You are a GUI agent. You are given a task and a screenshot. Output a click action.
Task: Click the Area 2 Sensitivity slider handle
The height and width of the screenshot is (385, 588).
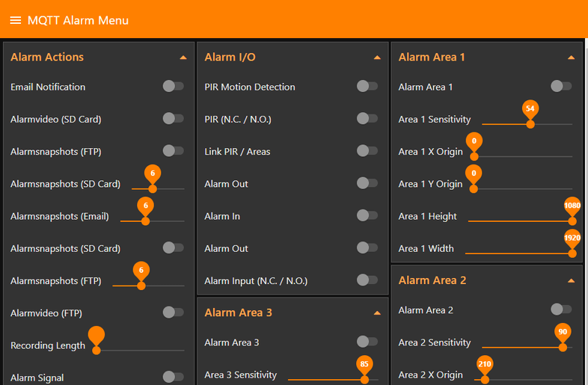point(563,347)
